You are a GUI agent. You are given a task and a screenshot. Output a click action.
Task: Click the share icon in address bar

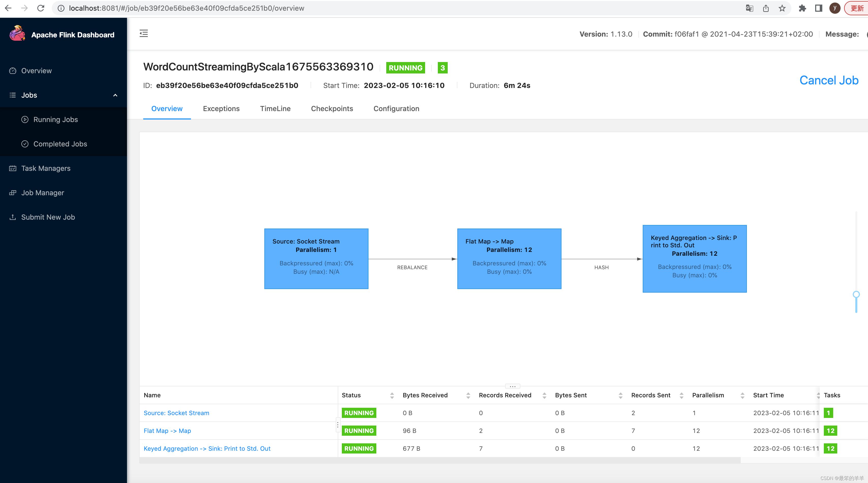coord(766,8)
